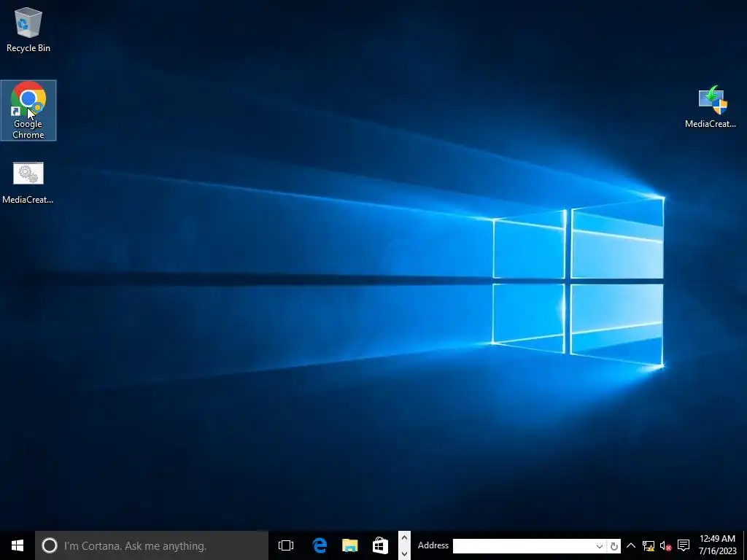Open the clock showing 12:49 AM
The image size is (747, 560).
pos(718,545)
